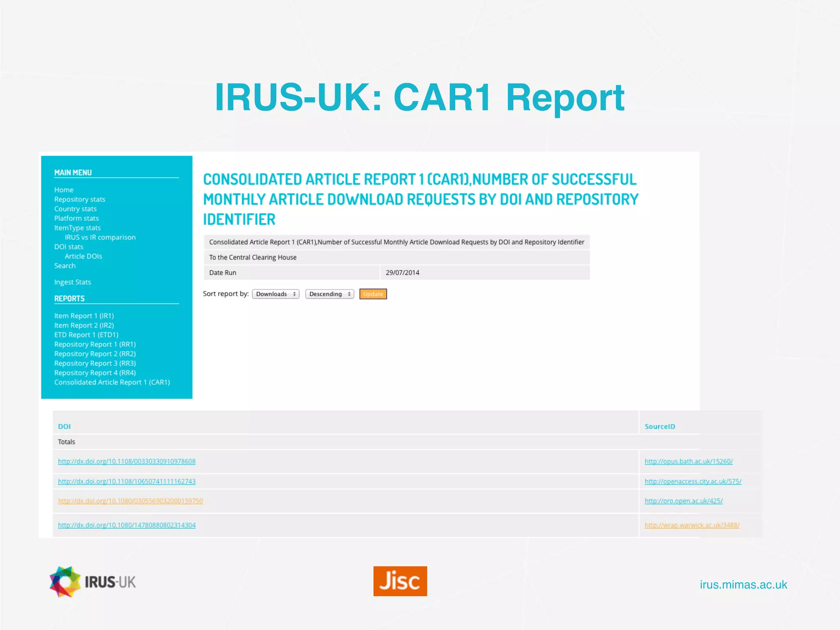Screen dimensions: 840x630
Task: Click the orange Jisc logo
Action: [400, 581]
